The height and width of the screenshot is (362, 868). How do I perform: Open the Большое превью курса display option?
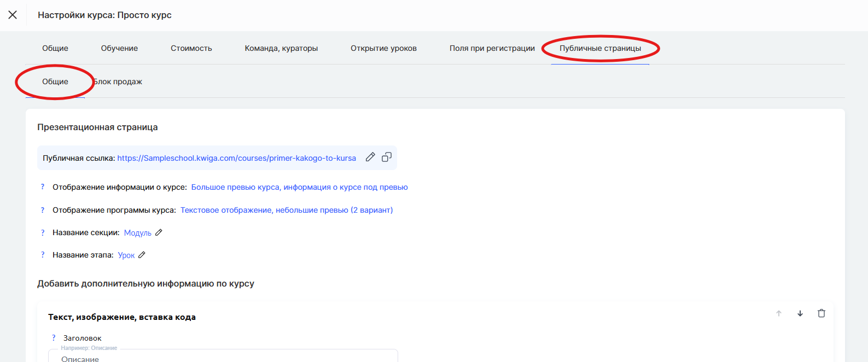[299, 187]
